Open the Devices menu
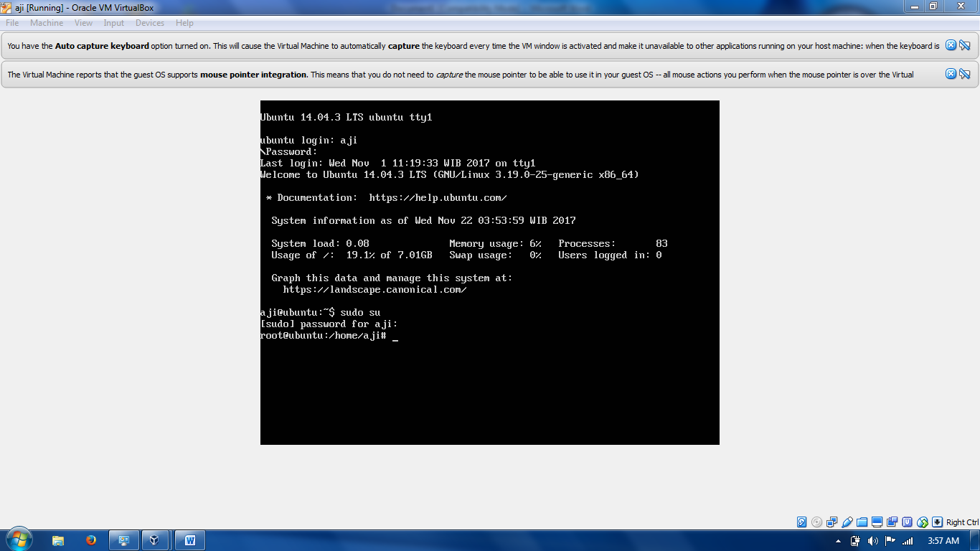The image size is (980, 551). pos(150,23)
